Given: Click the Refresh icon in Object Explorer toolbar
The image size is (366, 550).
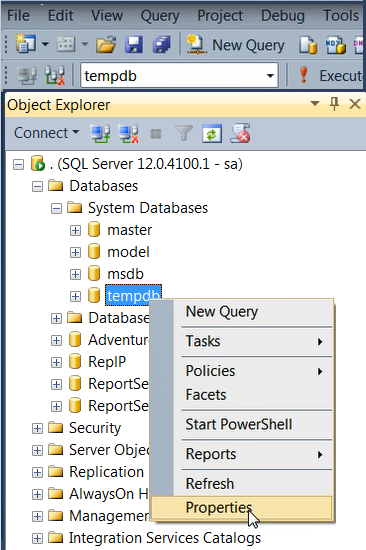Looking at the screenshot, I should [x=212, y=134].
